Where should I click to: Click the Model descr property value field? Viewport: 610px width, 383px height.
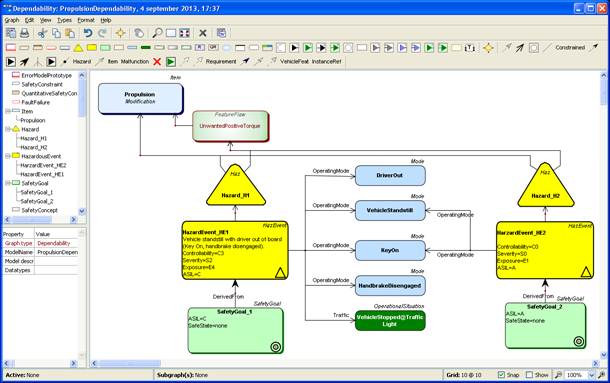point(57,261)
